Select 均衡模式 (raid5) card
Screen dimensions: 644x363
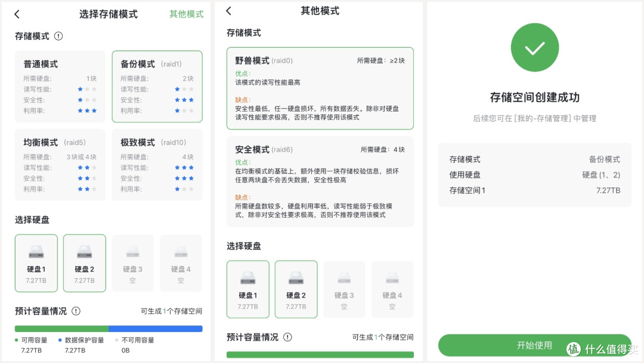click(x=60, y=165)
